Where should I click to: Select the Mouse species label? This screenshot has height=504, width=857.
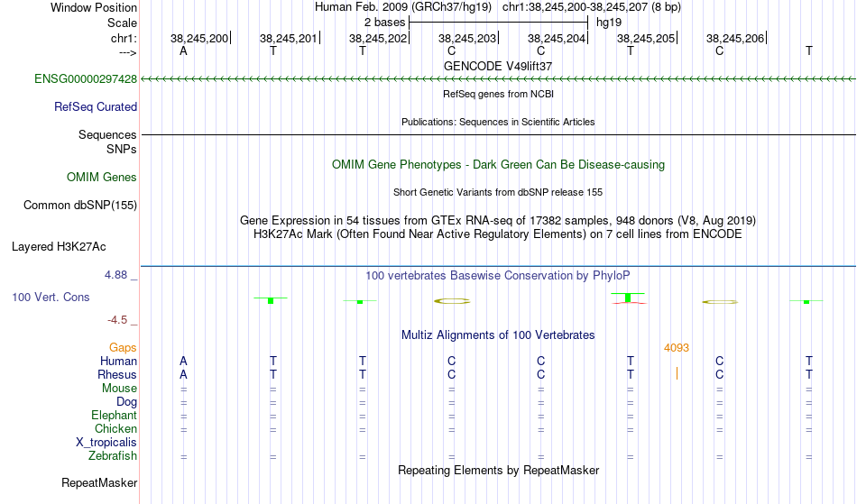pyautogui.click(x=119, y=389)
